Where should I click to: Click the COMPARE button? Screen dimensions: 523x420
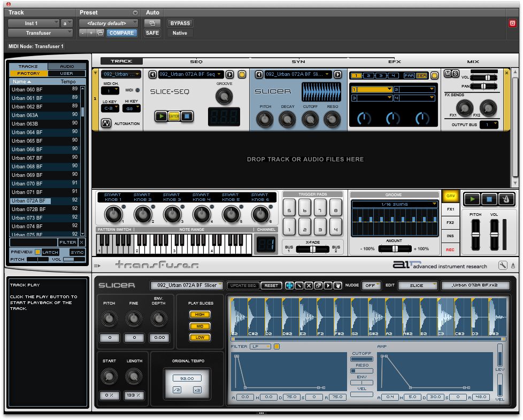(x=122, y=33)
